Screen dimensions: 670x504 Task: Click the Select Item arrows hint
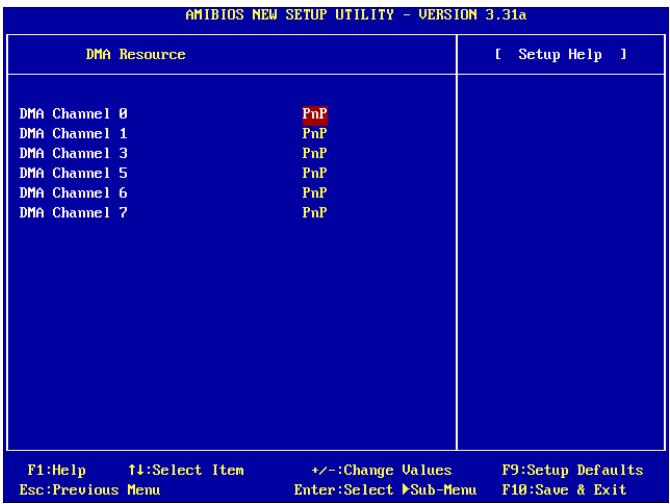(x=186, y=470)
